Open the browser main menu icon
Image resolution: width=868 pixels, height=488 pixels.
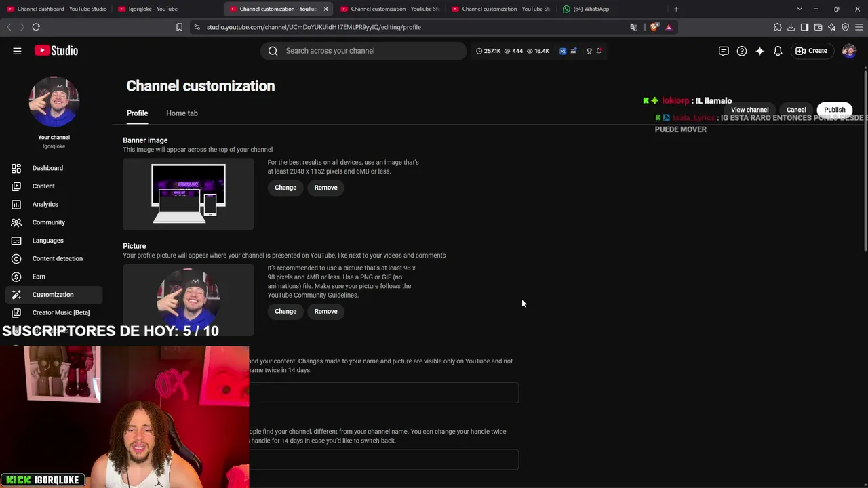tap(859, 27)
